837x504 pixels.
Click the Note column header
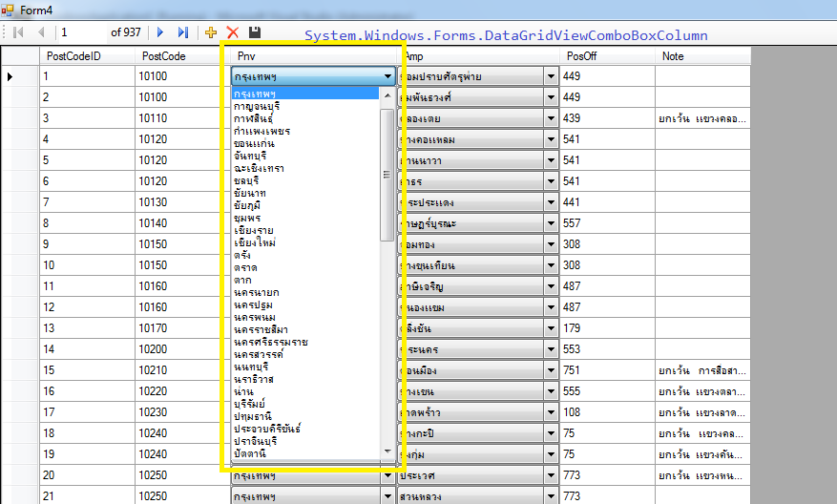tap(673, 56)
